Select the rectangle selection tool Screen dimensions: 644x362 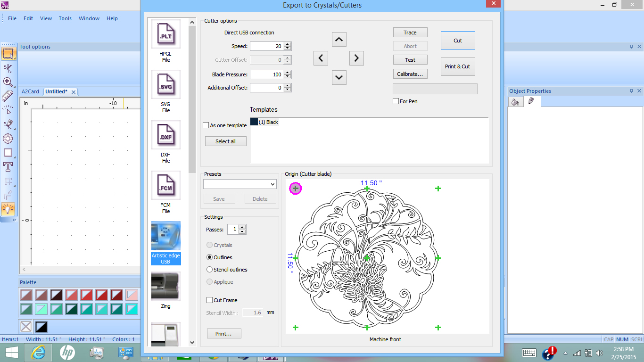click(8, 53)
